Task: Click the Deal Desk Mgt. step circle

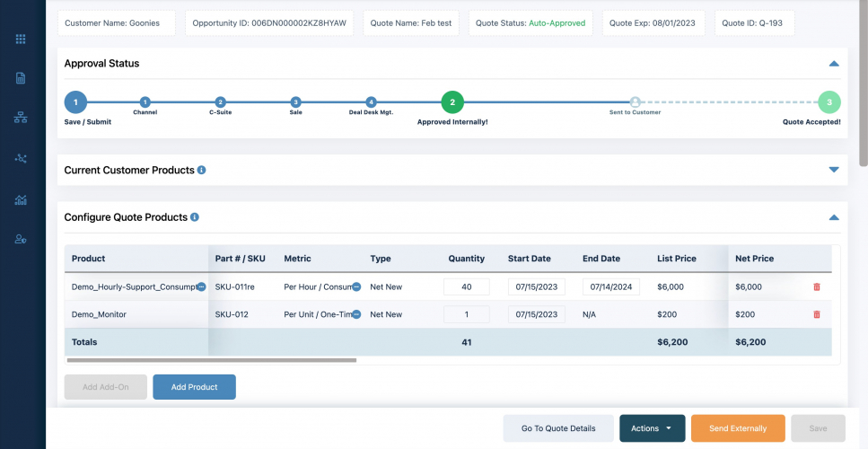Action: click(371, 102)
